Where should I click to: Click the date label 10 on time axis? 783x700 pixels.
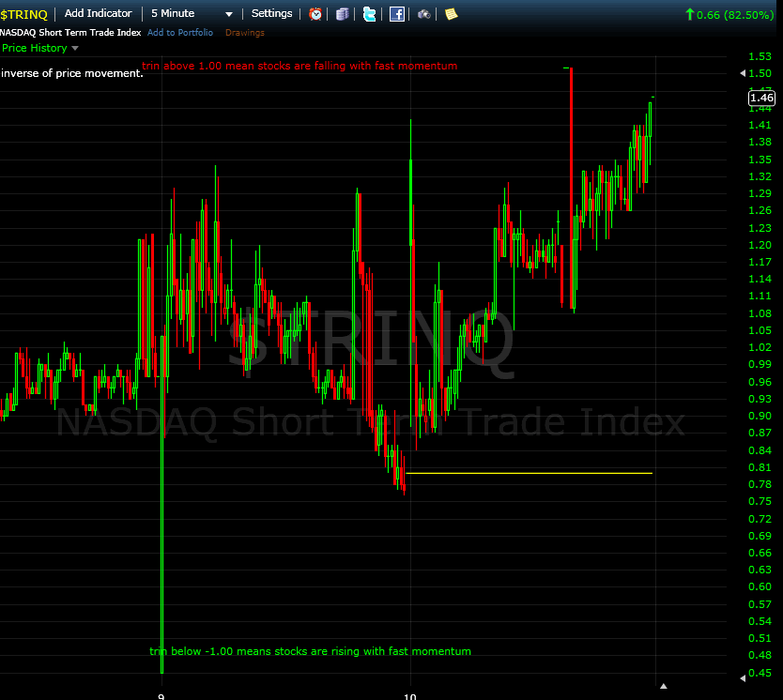[x=410, y=696]
